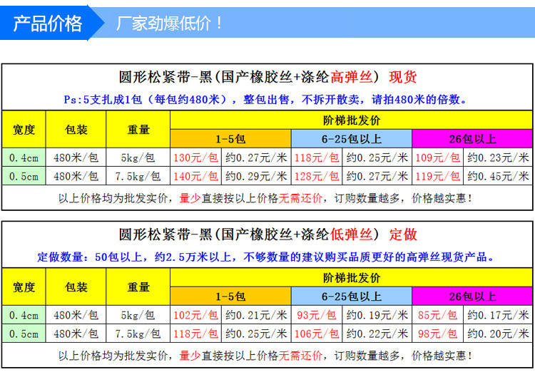This screenshot has height=392, width=535.
Task: Click '0.5cm' width cell in 低弹丝 table
Action: coord(24,334)
